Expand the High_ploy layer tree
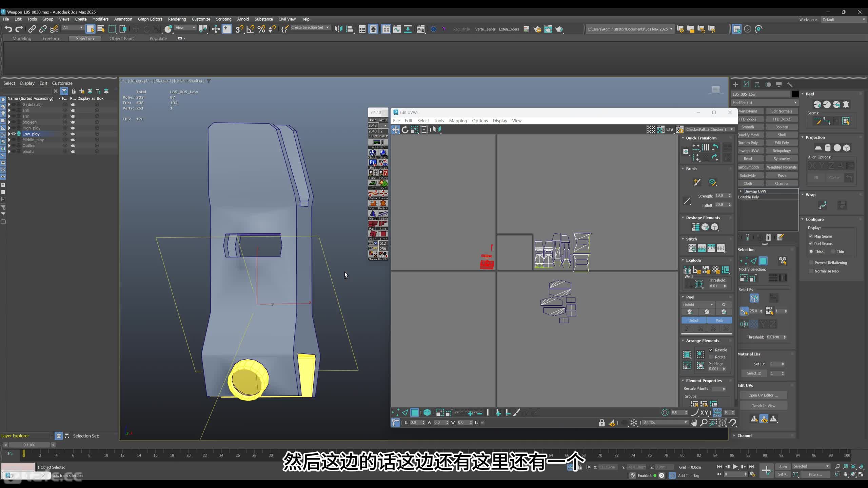The width and height of the screenshot is (868, 488). 9,128
